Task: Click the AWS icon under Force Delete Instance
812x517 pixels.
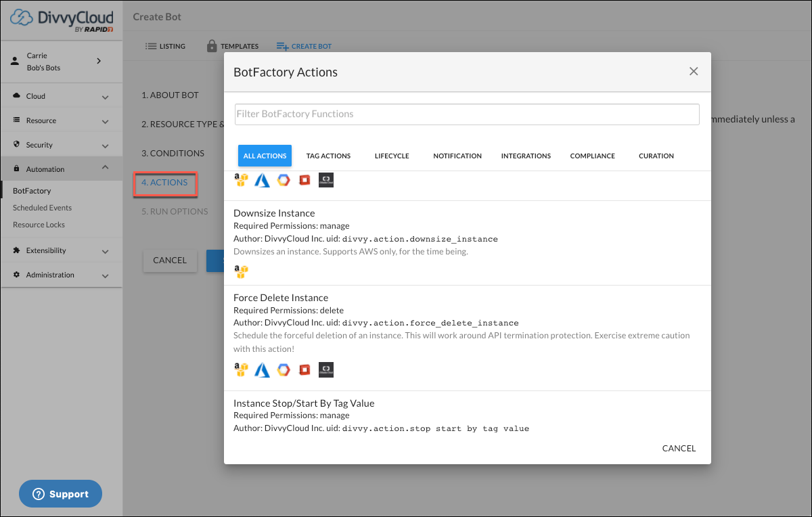Action: (241, 369)
